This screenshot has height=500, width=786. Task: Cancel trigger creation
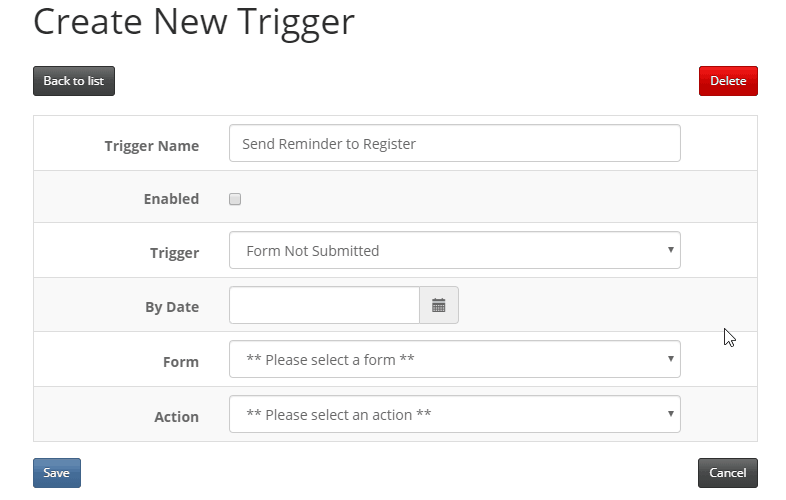pos(727,473)
